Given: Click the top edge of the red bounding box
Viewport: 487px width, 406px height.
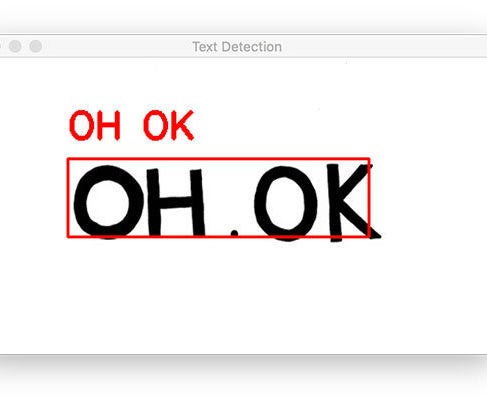Looking at the screenshot, I should click(x=219, y=159).
